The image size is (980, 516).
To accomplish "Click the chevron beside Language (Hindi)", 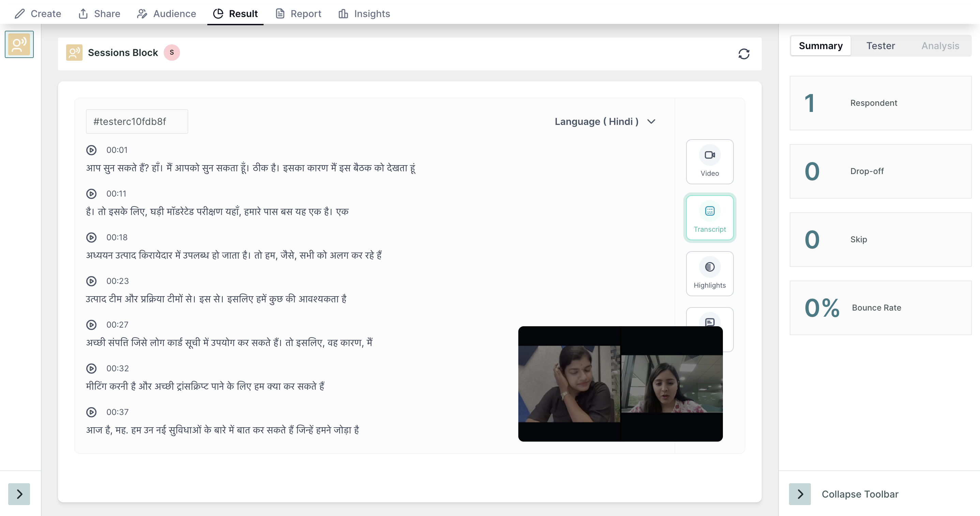I will tap(651, 121).
